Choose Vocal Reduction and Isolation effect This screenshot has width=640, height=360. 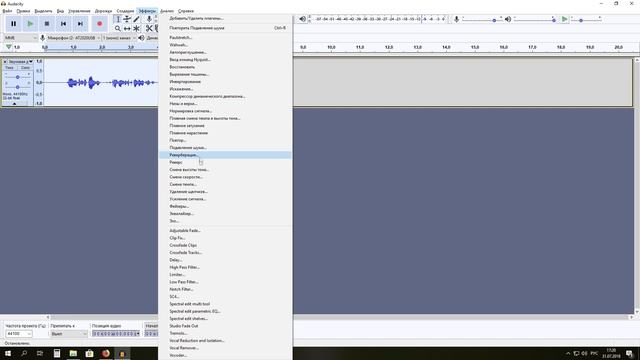225,341
